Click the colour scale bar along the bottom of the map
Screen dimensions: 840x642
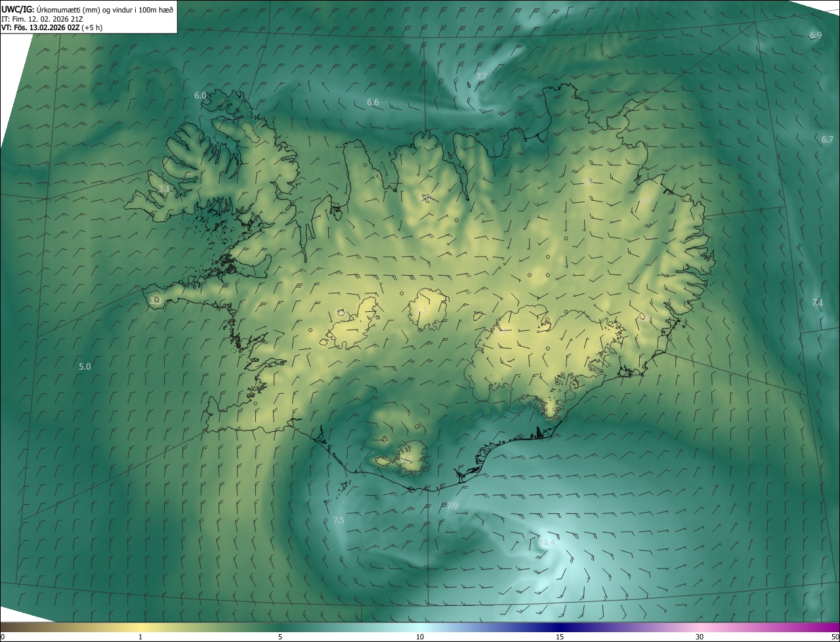(420, 627)
